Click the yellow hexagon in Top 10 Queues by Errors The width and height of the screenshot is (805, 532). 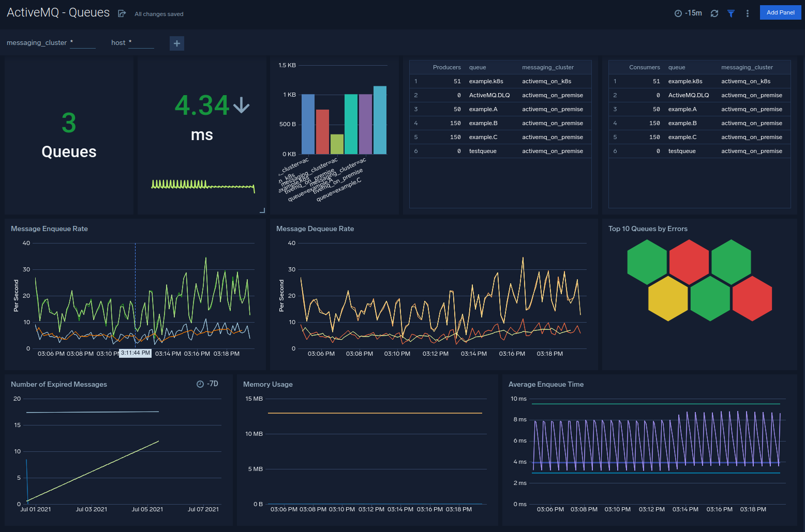point(668,299)
